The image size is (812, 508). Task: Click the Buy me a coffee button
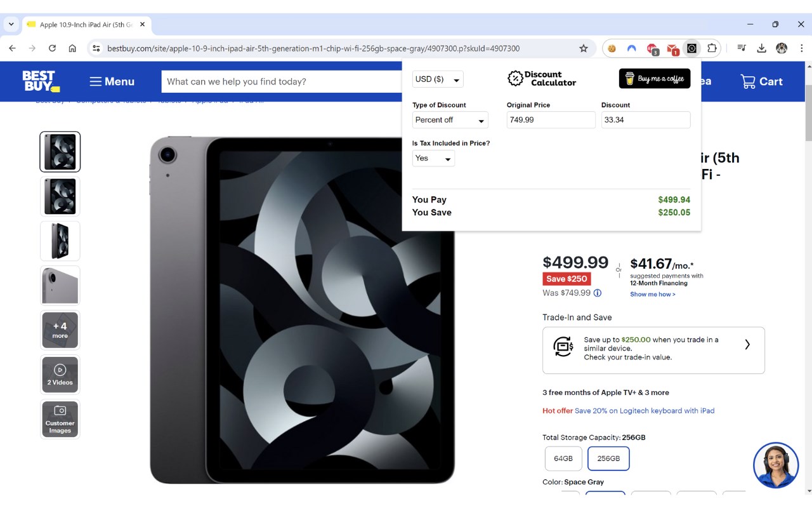click(x=654, y=79)
